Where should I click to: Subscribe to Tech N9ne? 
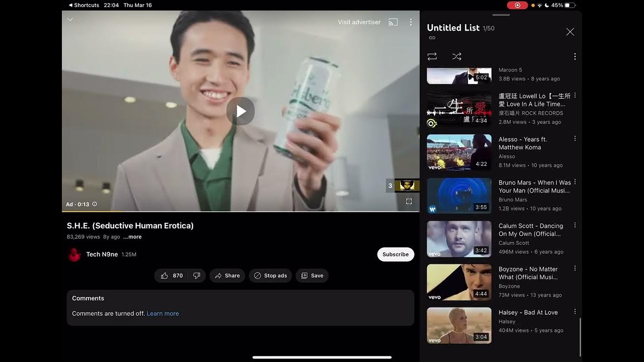tap(395, 254)
